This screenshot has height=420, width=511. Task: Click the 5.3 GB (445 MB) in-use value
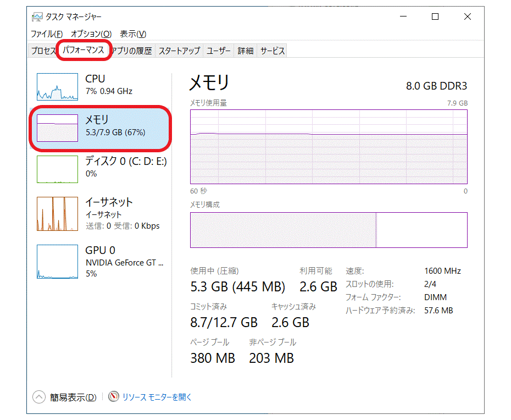coord(237,286)
